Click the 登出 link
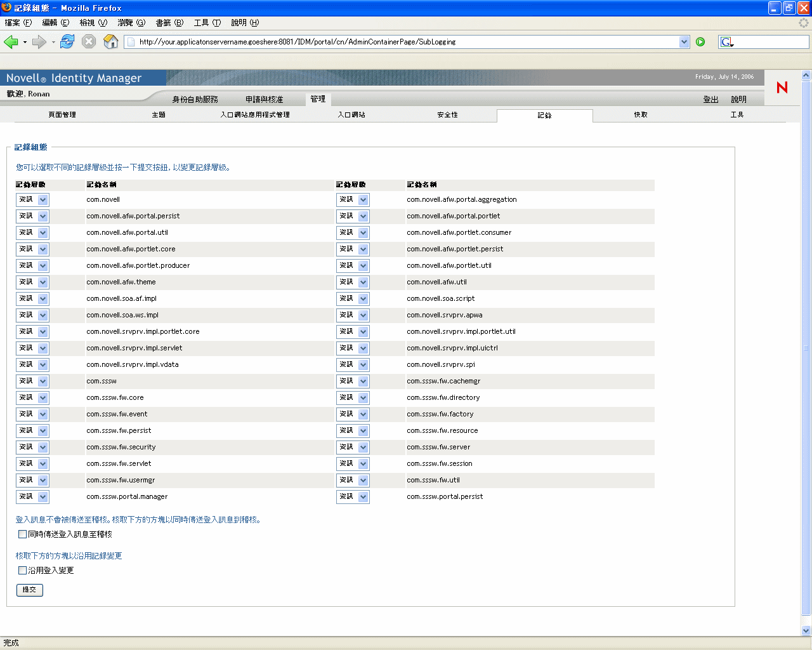 [x=710, y=100]
